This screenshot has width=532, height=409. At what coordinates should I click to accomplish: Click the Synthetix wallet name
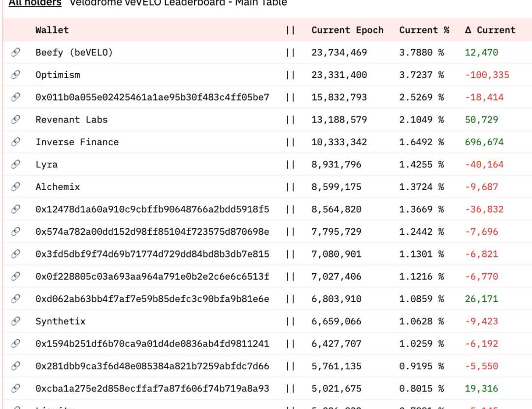pos(61,321)
